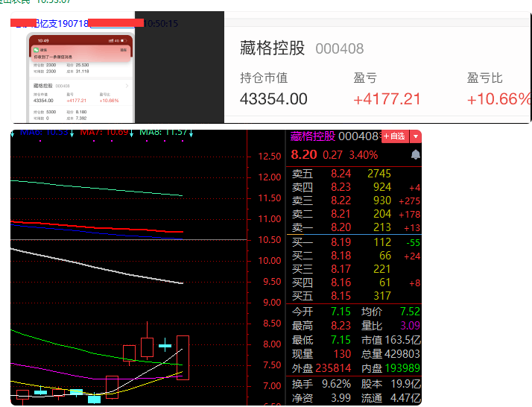Click chat message timestamp 10:50:15

[x=161, y=23]
